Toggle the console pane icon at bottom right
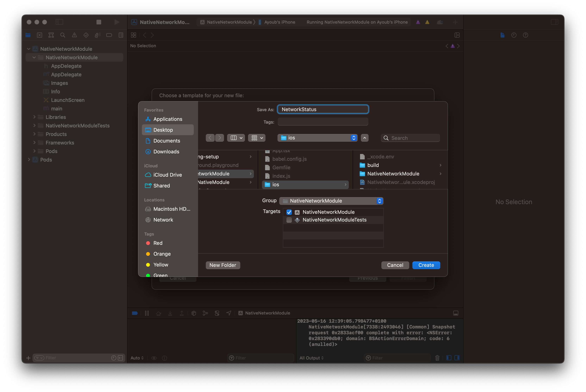 [457, 358]
